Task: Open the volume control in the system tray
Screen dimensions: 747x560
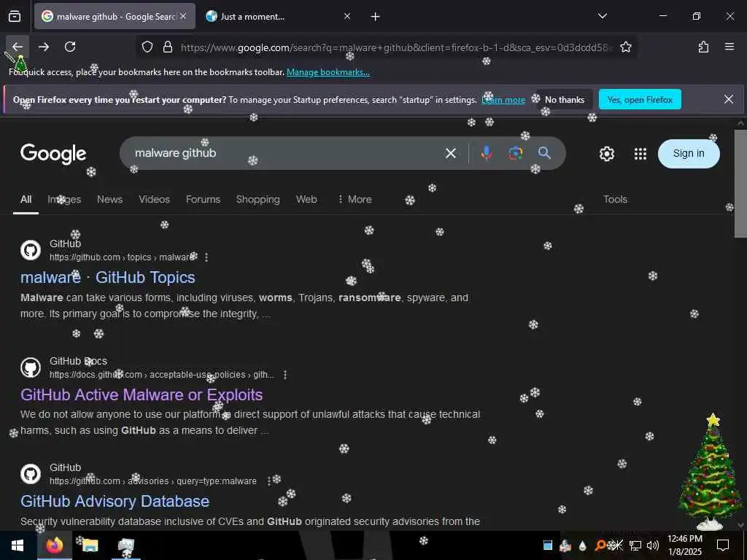Action: 653,545
